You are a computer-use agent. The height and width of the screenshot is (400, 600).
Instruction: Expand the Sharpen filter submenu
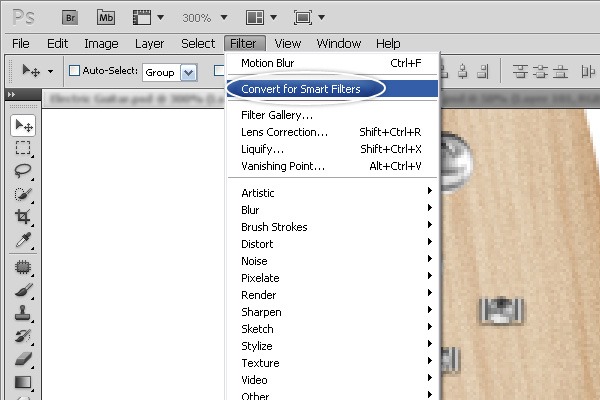(332, 312)
